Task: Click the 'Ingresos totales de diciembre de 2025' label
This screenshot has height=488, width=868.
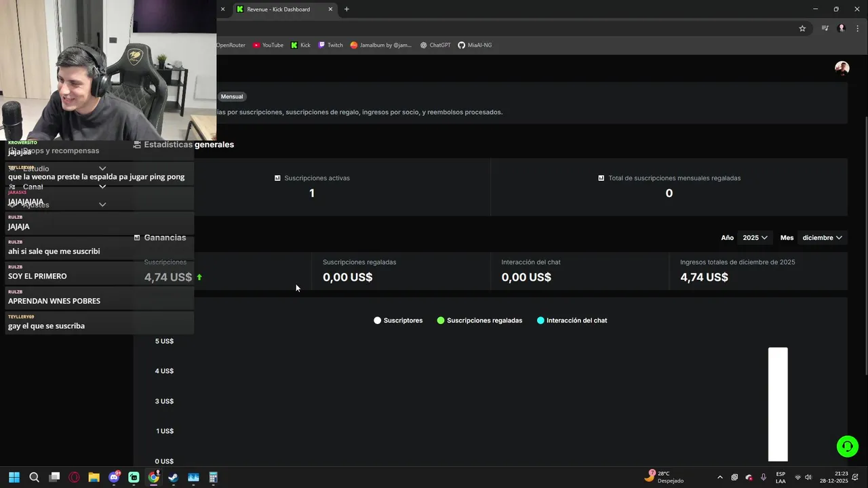Action: point(738,262)
